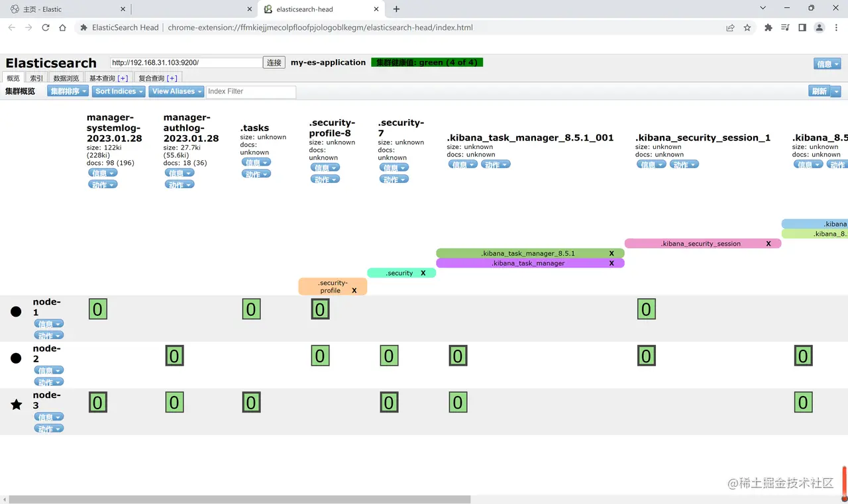The width and height of the screenshot is (848, 504).
Task: Select node-1 shard 0 of .kibana_security_session_1
Action: [647, 309]
